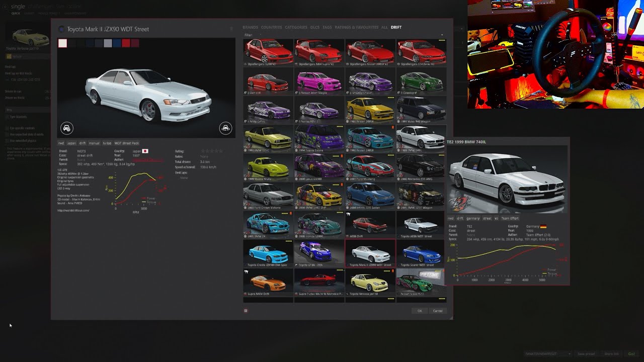Open car setup icon on preview's left

(x=67, y=128)
